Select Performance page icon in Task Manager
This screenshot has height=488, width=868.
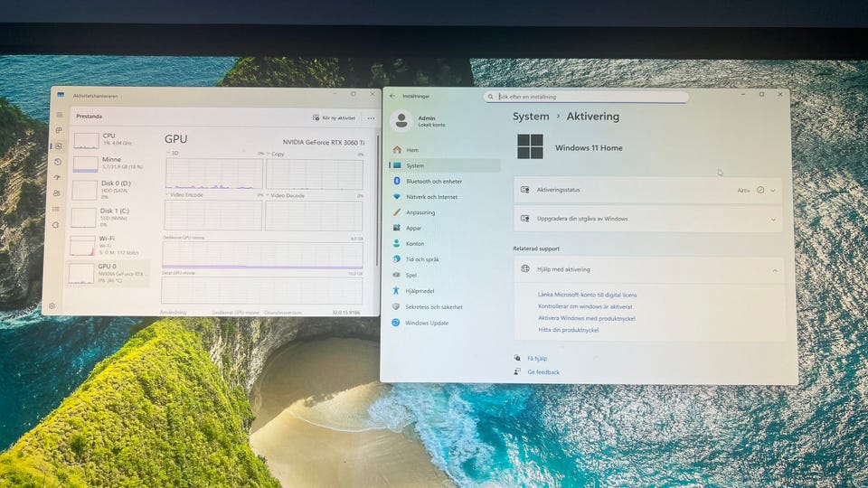tap(59, 146)
